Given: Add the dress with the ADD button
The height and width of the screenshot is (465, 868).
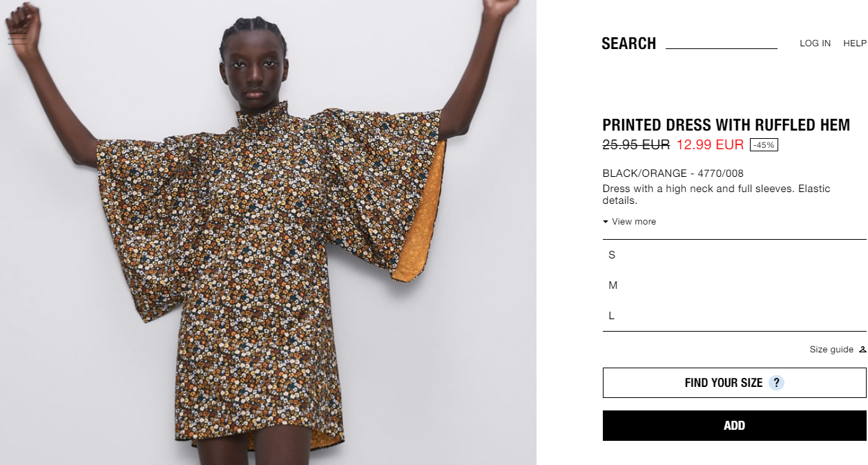Looking at the screenshot, I should pos(735,426).
